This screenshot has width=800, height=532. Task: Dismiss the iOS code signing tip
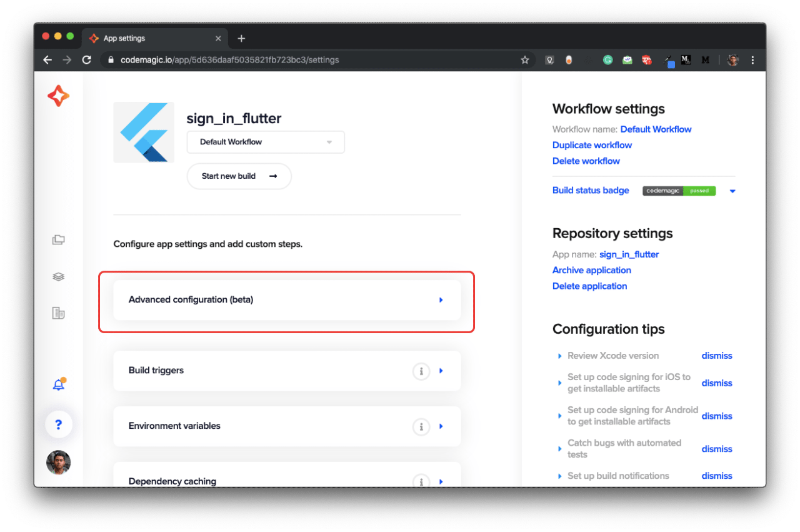click(717, 383)
